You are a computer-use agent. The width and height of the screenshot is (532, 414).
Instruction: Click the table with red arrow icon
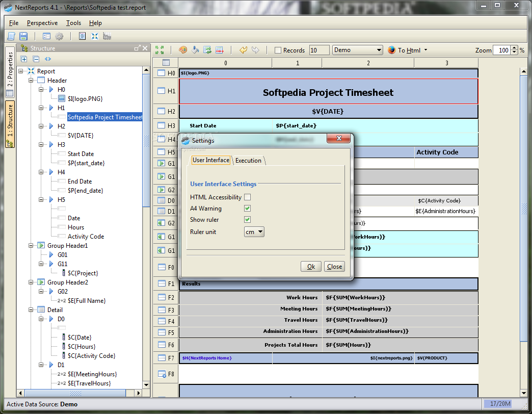[x=220, y=50]
